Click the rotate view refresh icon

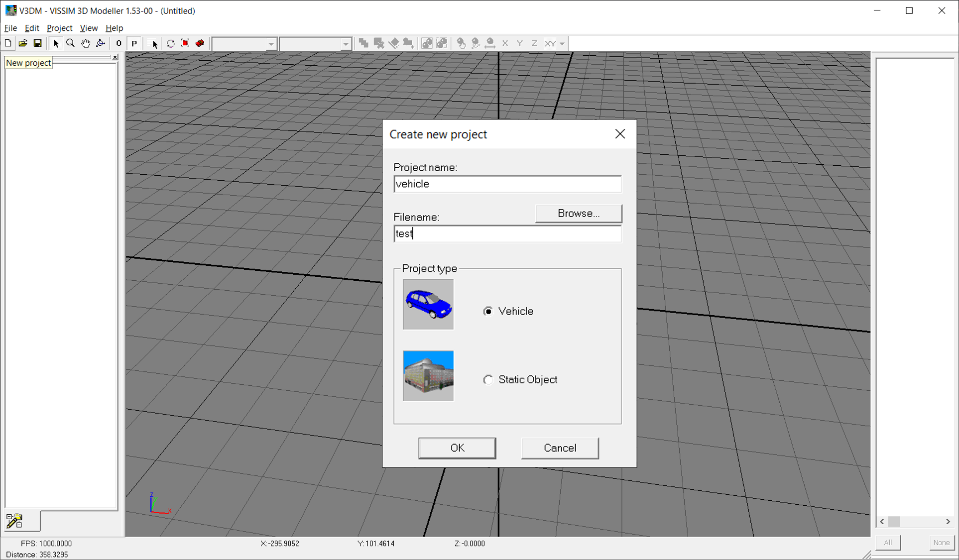tap(170, 43)
